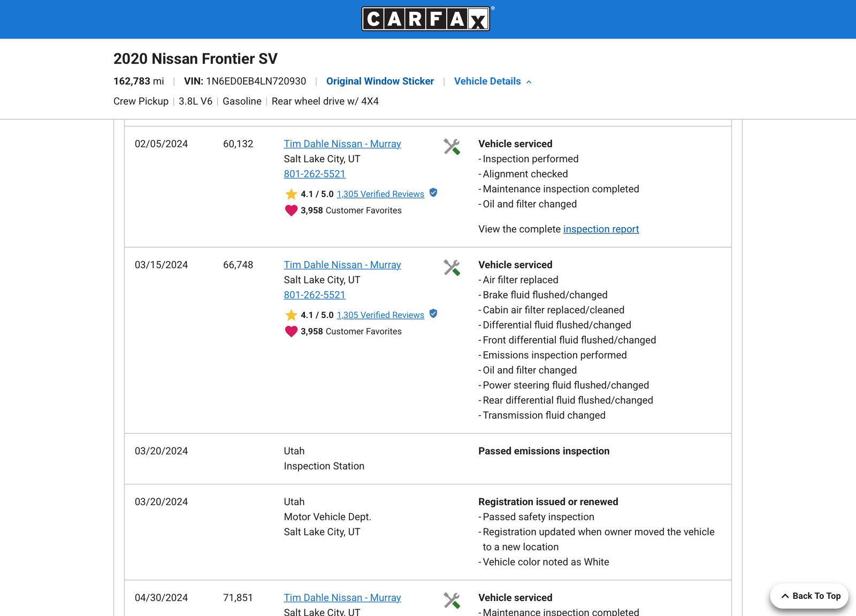This screenshot has height=616, width=856.
Task: Open Tim Dahle Nissan link for 04/30/2024
Action: coord(342,598)
